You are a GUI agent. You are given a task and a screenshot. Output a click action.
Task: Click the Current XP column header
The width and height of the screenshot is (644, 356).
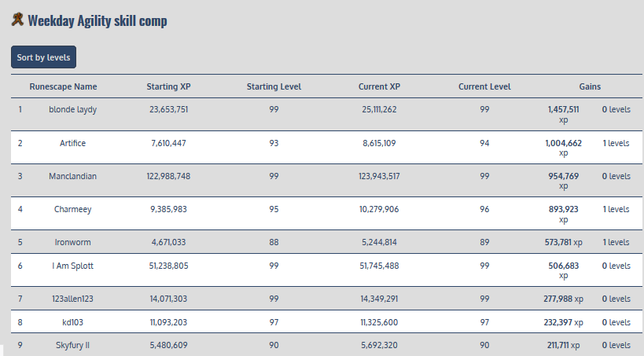click(379, 86)
